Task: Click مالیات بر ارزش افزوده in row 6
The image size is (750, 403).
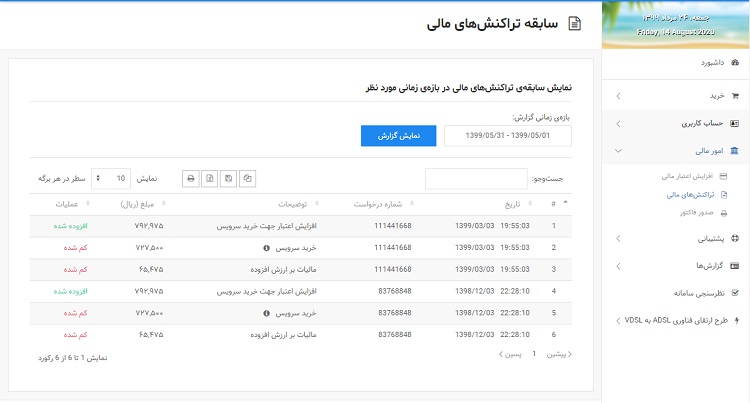Action: pyautogui.click(x=283, y=335)
